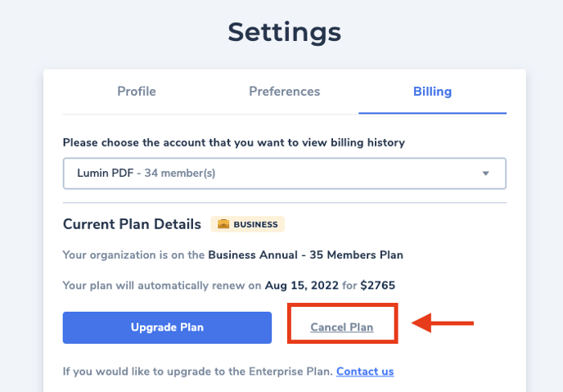
Task: Click the Cancel Plan link
Action: 342,327
